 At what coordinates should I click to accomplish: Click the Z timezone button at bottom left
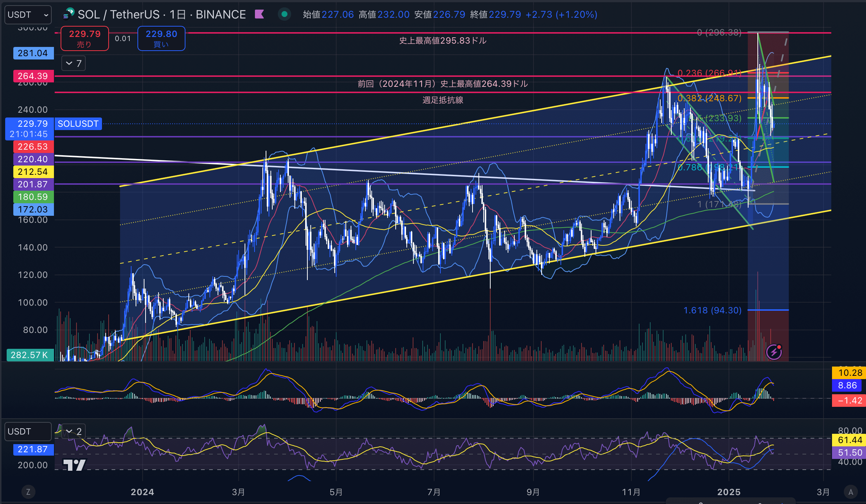(x=28, y=492)
